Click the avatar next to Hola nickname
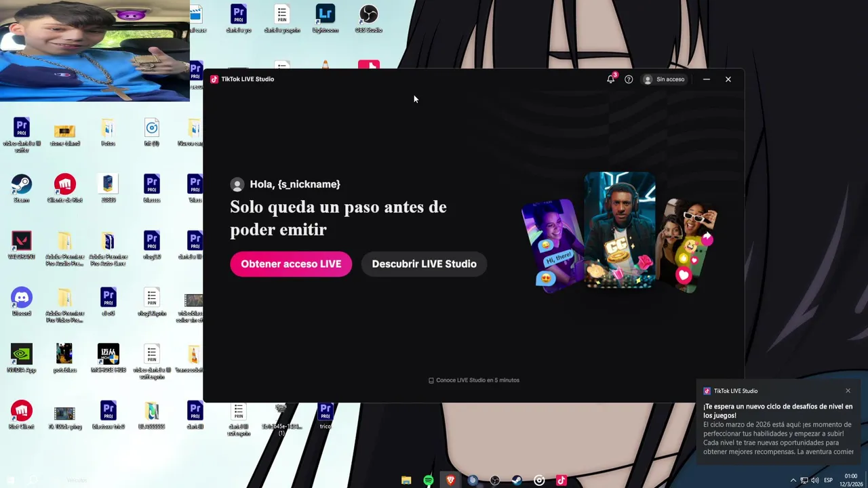The width and height of the screenshot is (868, 488). click(237, 184)
